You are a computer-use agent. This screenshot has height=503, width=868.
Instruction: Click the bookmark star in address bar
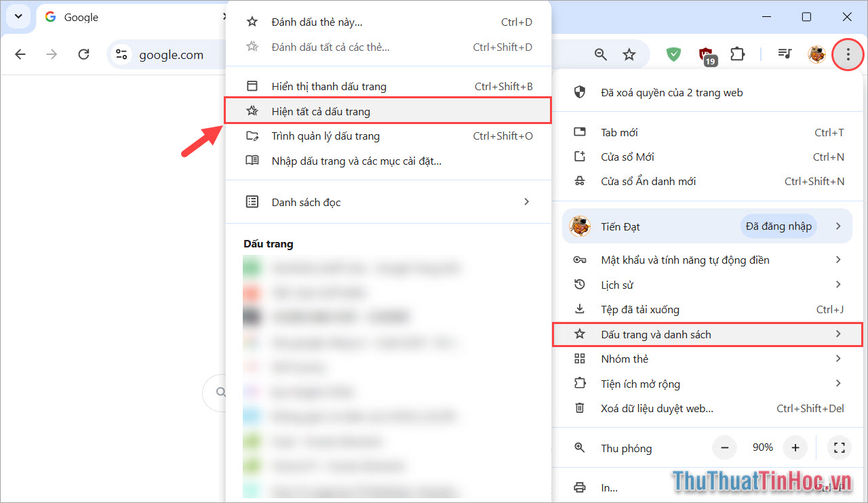629,55
